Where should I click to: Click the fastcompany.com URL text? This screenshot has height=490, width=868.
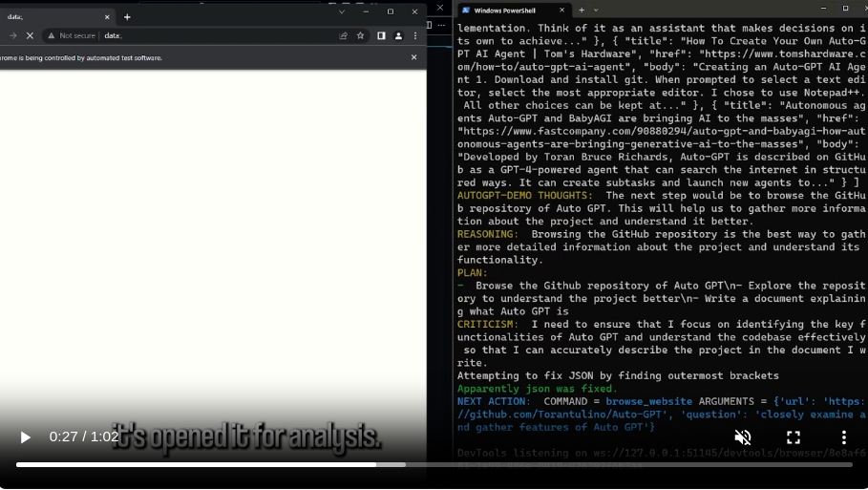click(x=661, y=138)
